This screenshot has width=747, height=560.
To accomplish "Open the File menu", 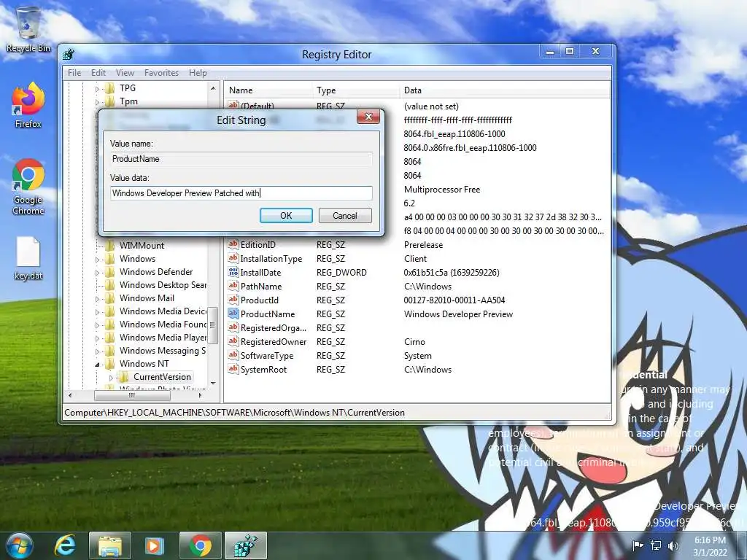I will pos(74,73).
